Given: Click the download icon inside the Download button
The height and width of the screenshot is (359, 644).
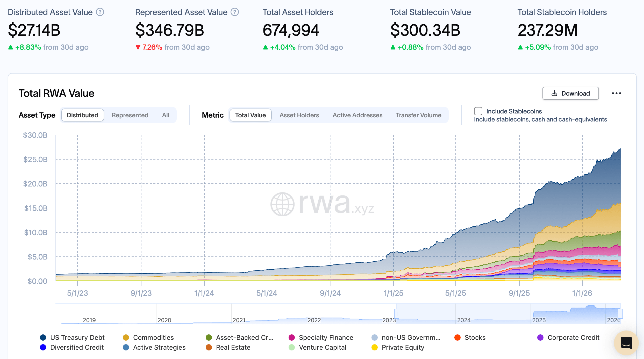Looking at the screenshot, I should tap(555, 93).
